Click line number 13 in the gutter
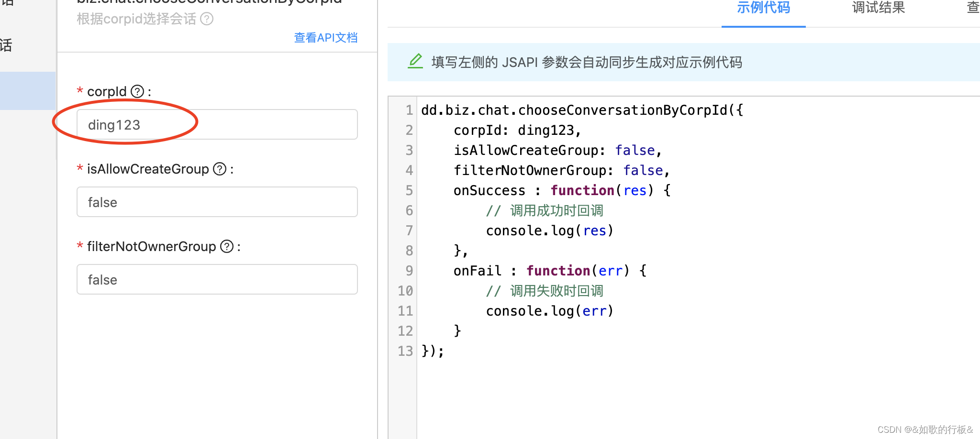This screenshot has width=980, height=439. [x=405, y=351]
